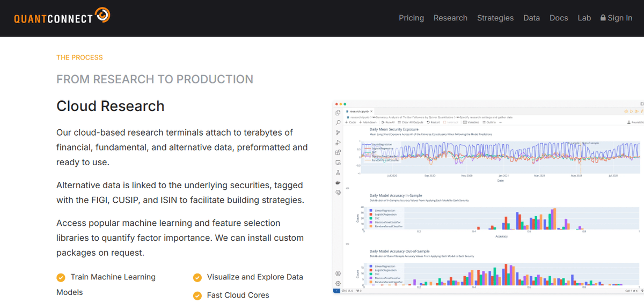
Task: Click Clear All Outputs in notebook toolbar
Action: pyautogui.click(x=409, y=122)
